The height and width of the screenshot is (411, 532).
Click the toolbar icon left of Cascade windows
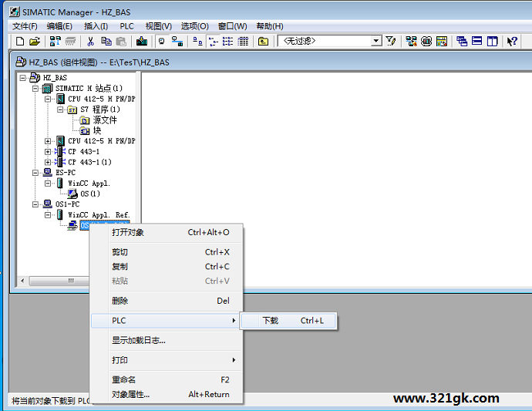442,42
